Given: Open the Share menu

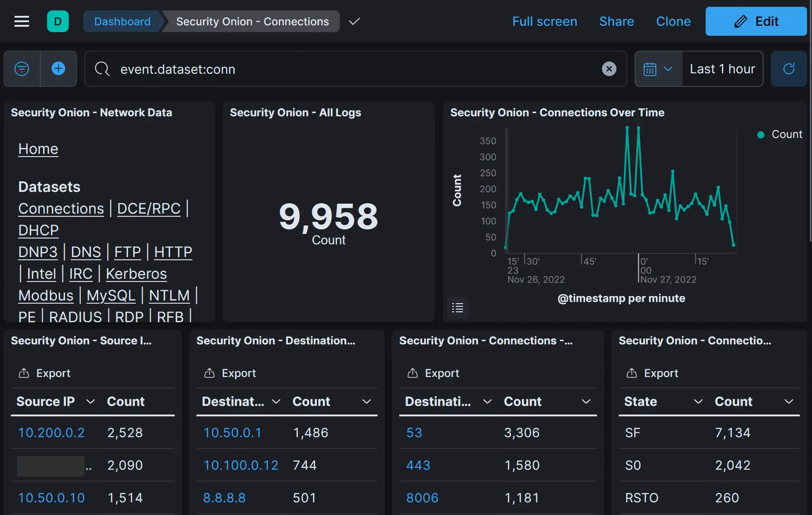Looking at the screenshot, I should 616,21.
